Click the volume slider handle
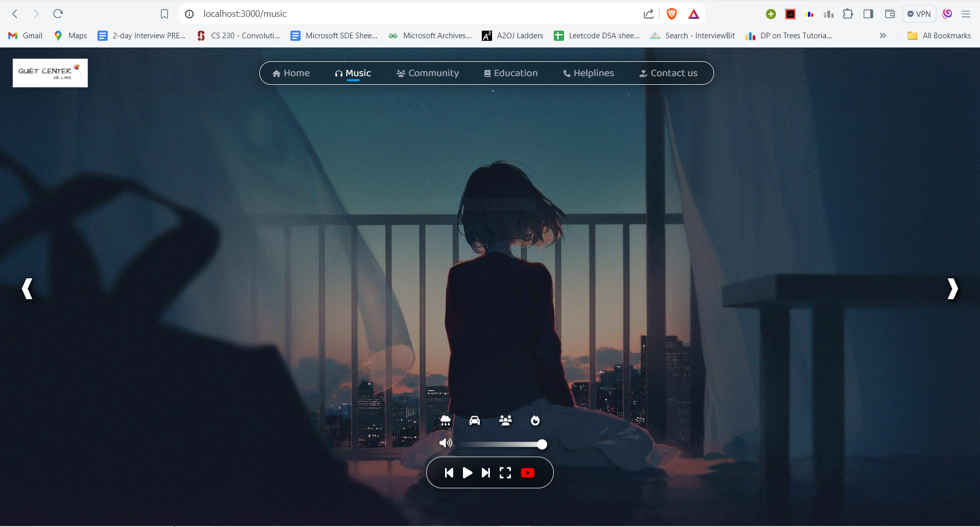The image size is (980, 527). (x=542, y=444)
